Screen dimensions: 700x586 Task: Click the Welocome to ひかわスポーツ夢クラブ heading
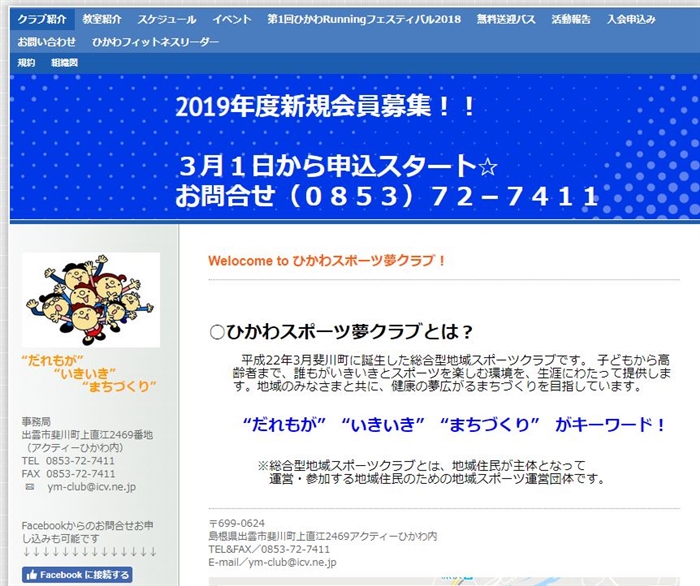pyautogui.click(x=327, y=261)
